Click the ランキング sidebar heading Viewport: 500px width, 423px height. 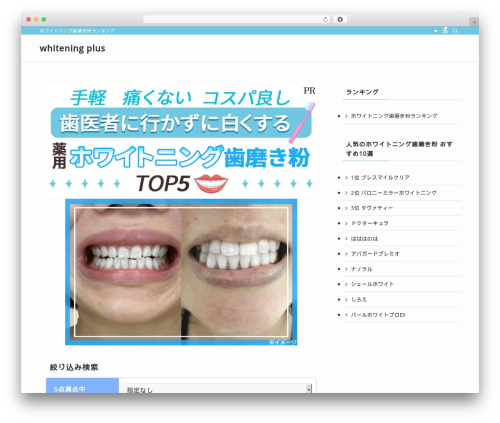[x=362, y=92]
